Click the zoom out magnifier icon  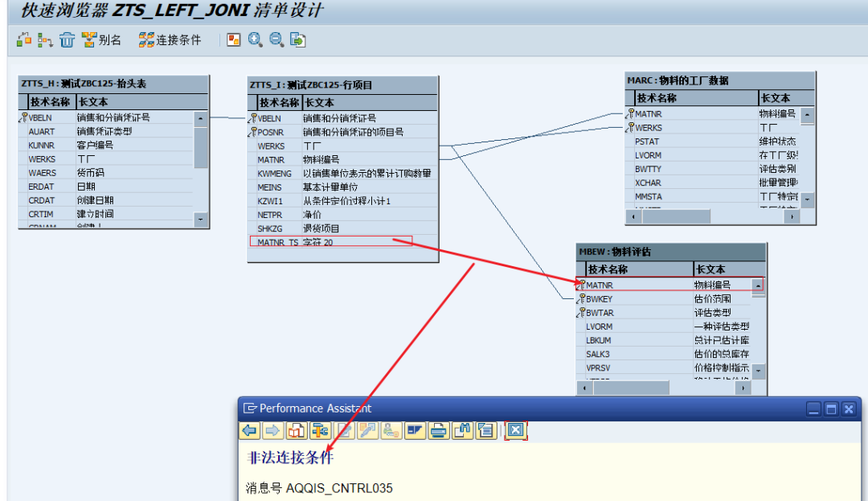(276, 40)
